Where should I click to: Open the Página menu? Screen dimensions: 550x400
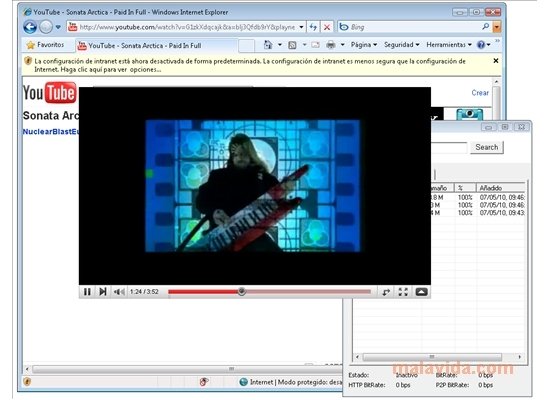point(364,45)
